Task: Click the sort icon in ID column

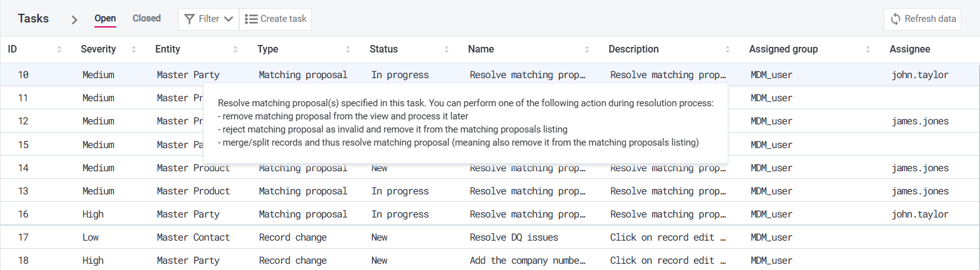Action: click(59, 49)
